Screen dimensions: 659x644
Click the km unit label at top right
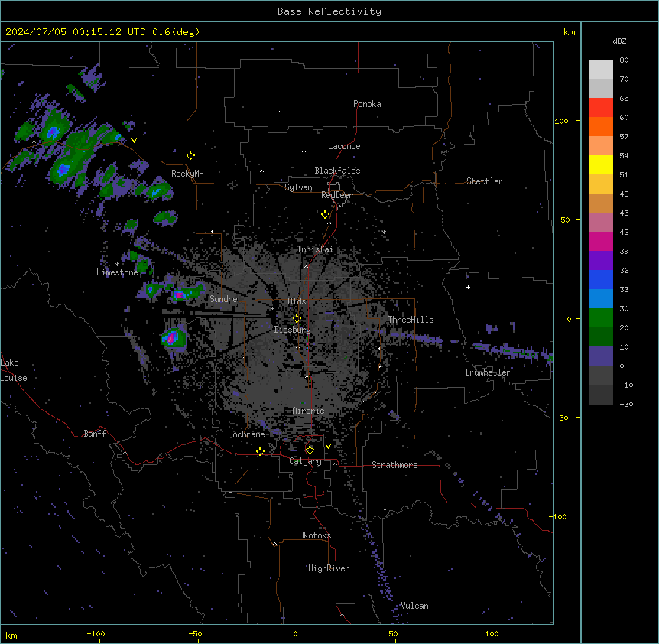(x=569, y=32)
